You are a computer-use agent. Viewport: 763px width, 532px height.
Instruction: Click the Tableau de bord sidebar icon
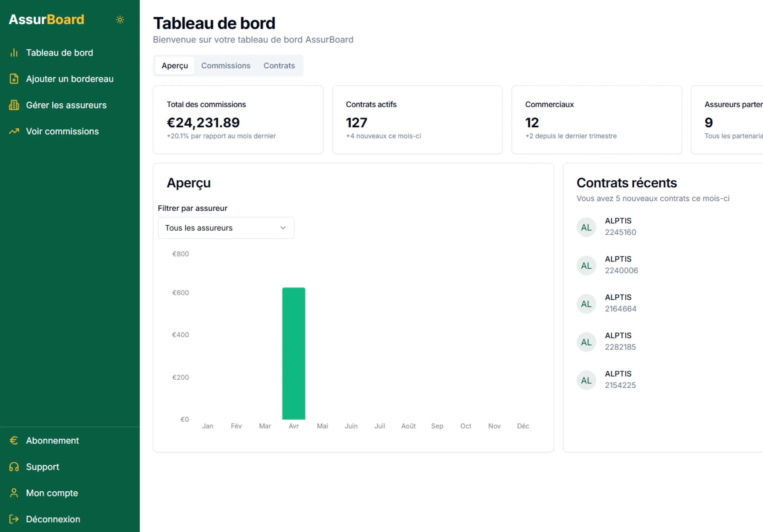pos(14,52)
